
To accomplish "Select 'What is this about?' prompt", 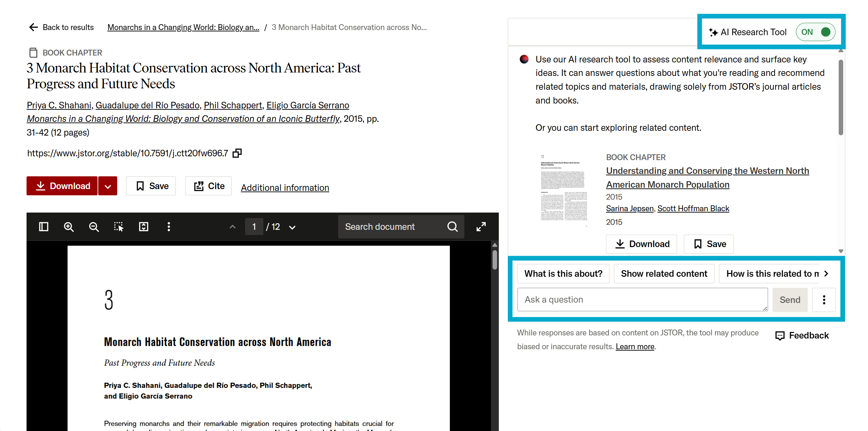I will (563, 274).
